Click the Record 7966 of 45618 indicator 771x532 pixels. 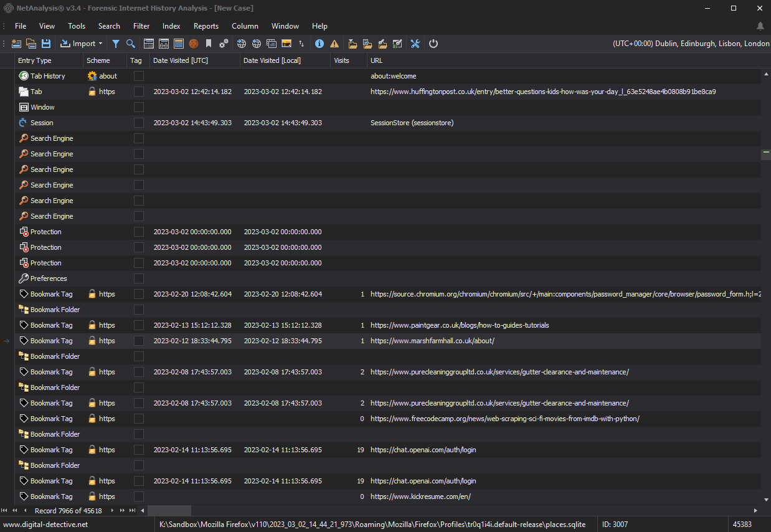[x=68, y=511]
